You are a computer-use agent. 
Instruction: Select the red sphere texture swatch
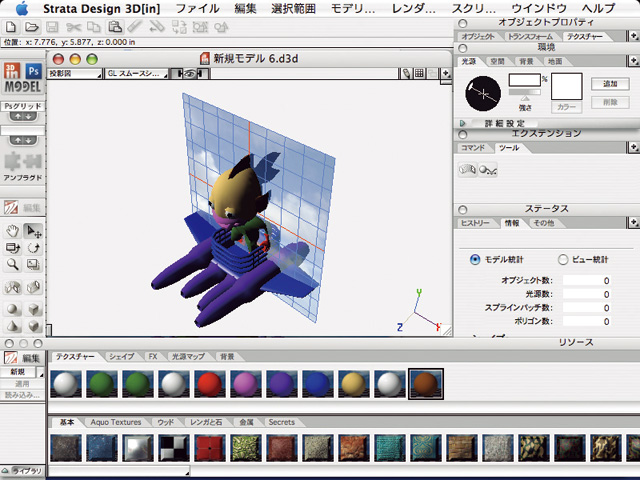(x=209, y=384)
